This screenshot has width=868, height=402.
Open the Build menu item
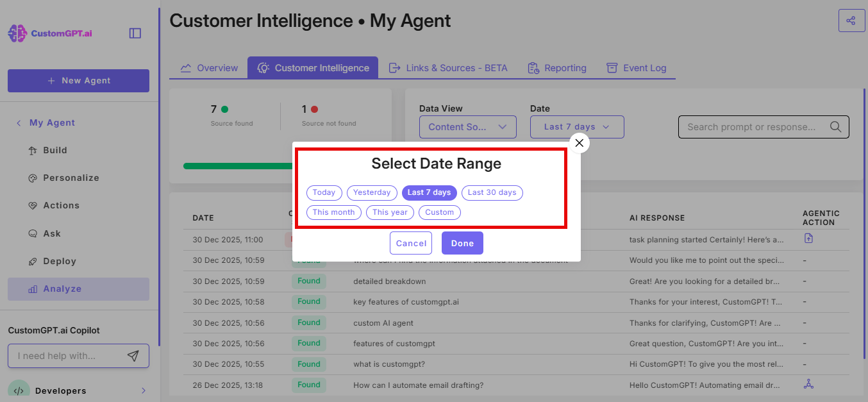(x=78, y=151)
